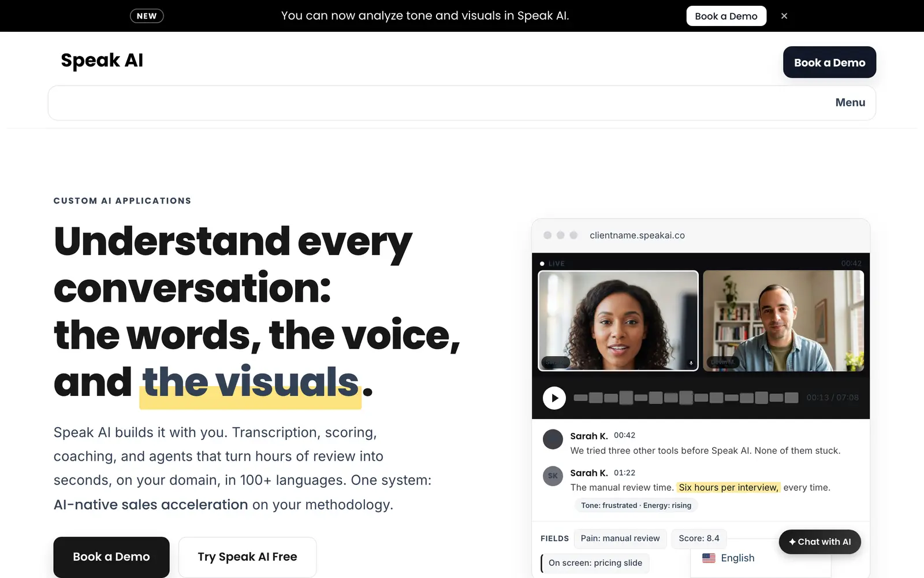Click the 00:13 / 07:08 playback time

tap(832, 398)
